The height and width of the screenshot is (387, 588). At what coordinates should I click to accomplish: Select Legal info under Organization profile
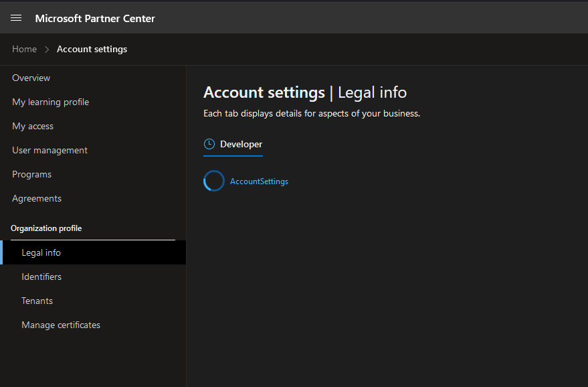tap(41, 252)
